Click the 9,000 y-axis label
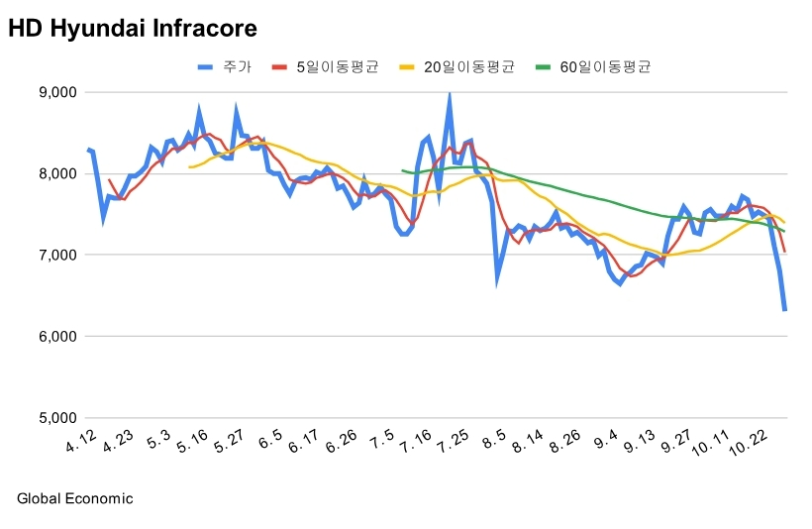Viewport: 812px width, 529px height. pyautogui.click(x=58, y=92)
